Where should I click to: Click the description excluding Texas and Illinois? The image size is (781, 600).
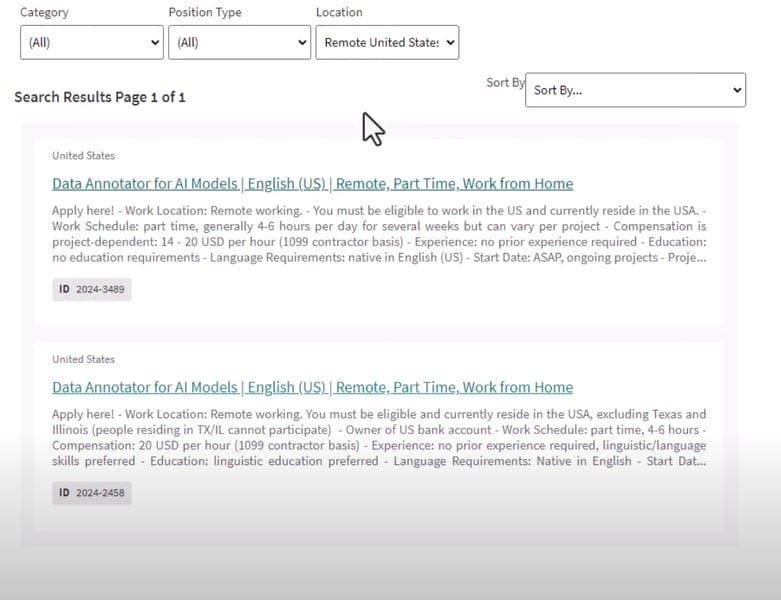379,438
